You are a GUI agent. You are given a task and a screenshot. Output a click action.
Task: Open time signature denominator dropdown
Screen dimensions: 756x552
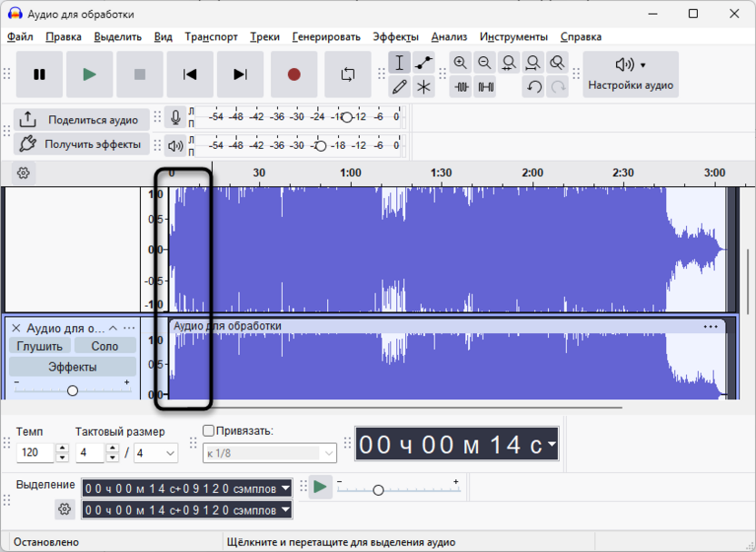tap(155, 453)
